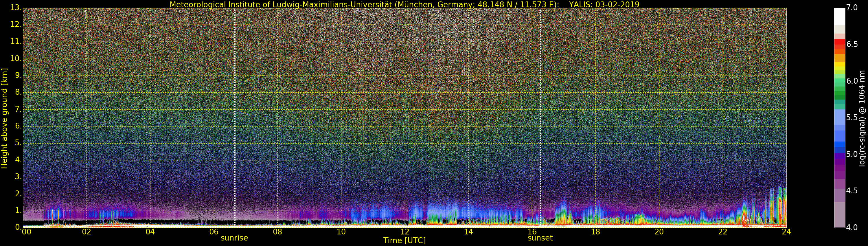Click the time axis tick '08'
Screen dimensions: 868x246
point(277,232)
